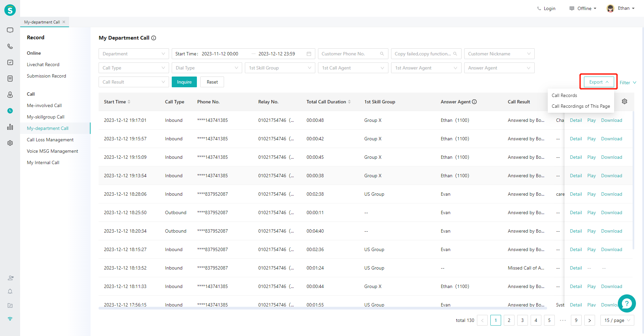The height and width of the screenshot is (336, 644).
Task: Select Call Recordings of This Page
Action: (581, 106)
